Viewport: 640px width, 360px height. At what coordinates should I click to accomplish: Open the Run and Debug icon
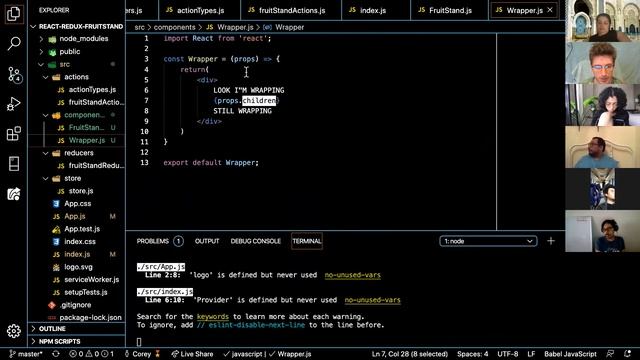point(13,104)
